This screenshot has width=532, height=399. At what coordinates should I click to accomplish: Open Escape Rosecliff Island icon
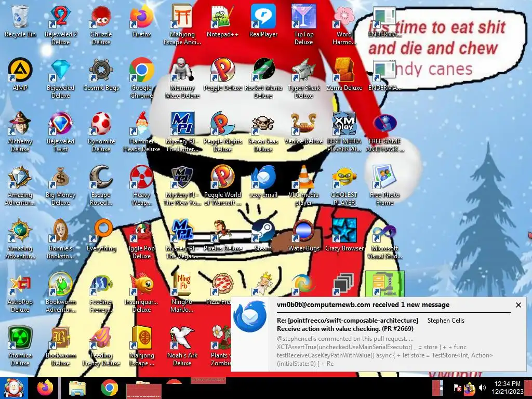coord(101,185)
